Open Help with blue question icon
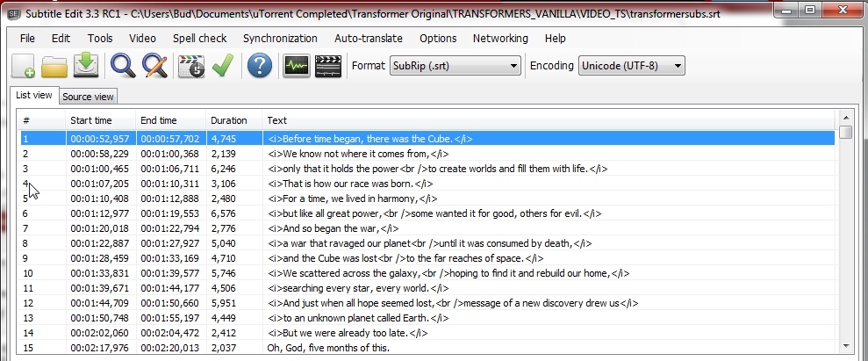This screenshot has height=361, width=868. click(x=260, y=66)
